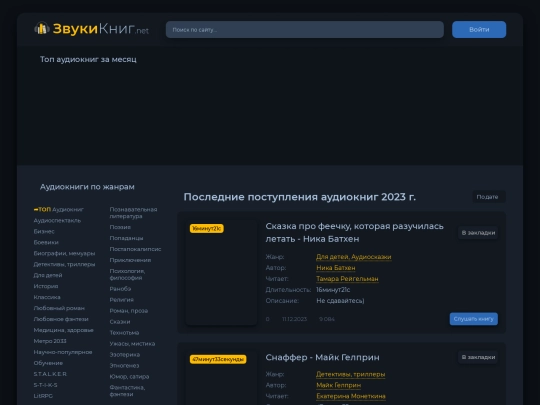Open author link Ника Батхен
Image resolution: width=540 pixels, height=405 pixels.
[336, 268]
